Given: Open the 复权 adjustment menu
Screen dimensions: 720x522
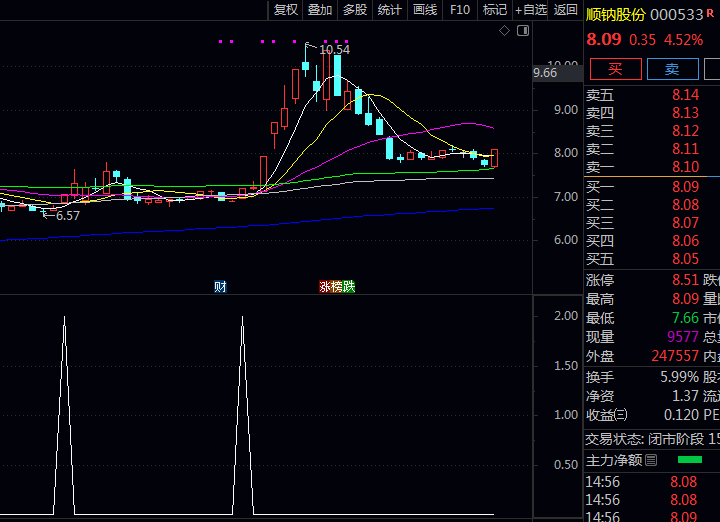Looking at the screenshot, I should coord(286,10).
